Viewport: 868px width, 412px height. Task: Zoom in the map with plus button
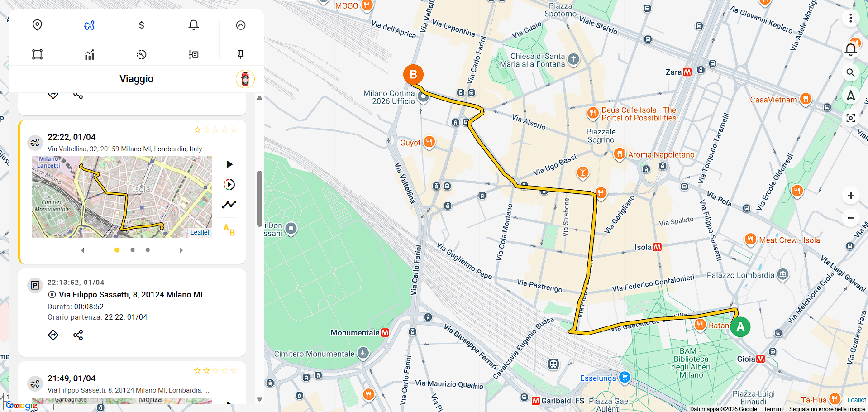coord(851,196)
